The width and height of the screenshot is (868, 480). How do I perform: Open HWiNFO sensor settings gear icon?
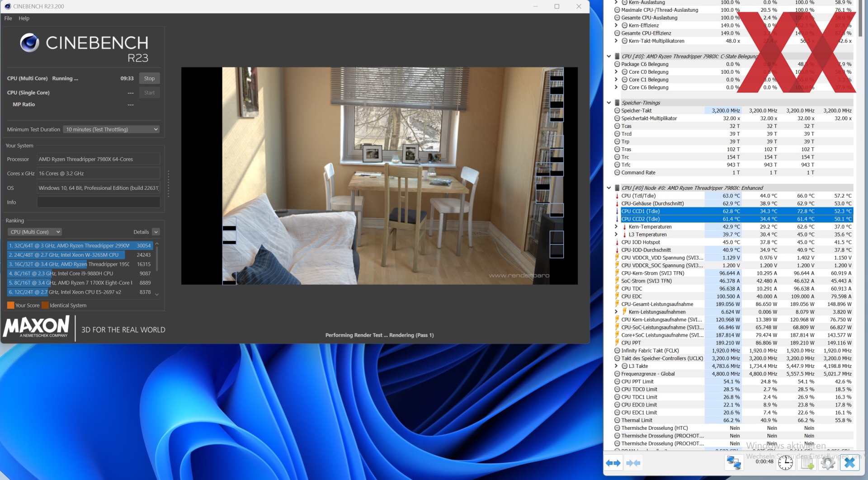pos(828,463)
